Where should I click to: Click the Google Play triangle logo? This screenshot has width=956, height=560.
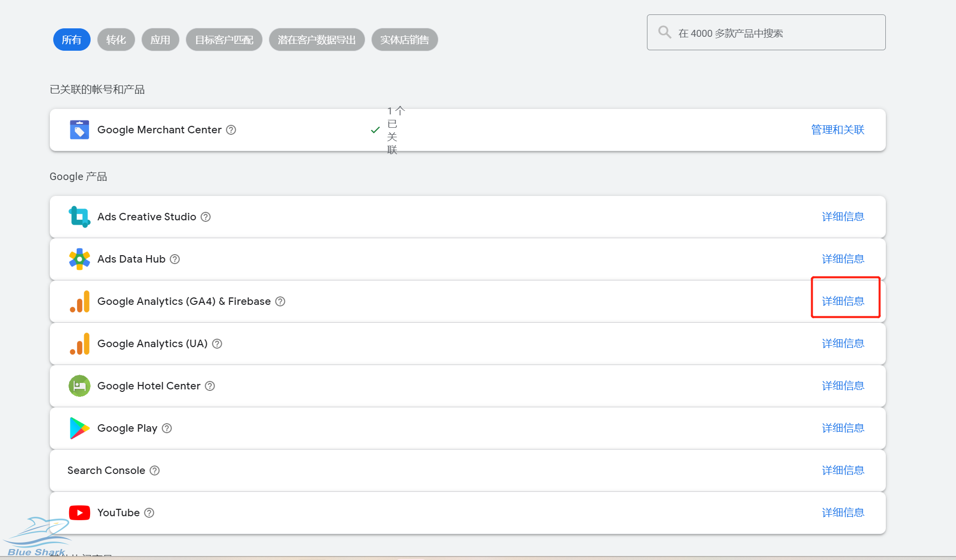click(79, 428)
